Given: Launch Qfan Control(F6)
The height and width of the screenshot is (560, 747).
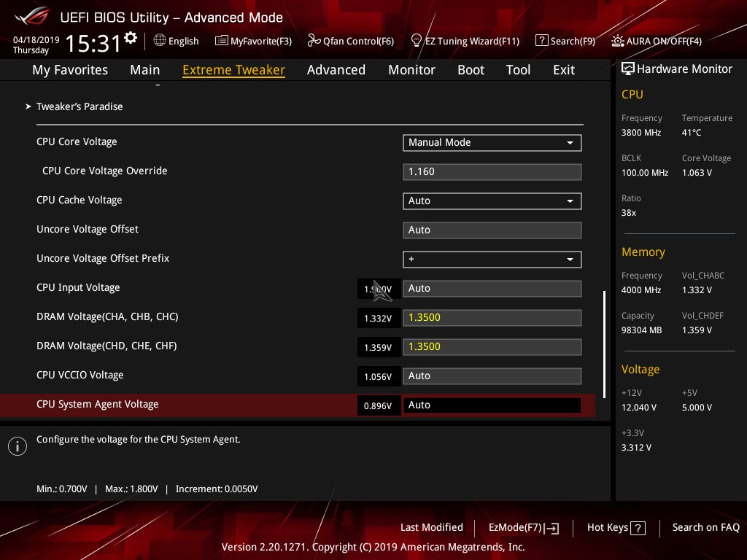Looking at the screenshot, I should coord(351,41).
